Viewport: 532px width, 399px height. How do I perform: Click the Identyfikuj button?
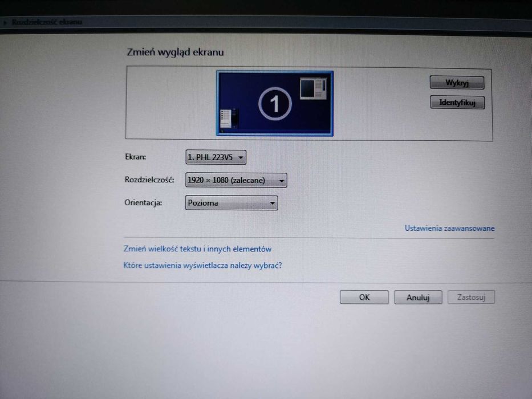[457, 102]
